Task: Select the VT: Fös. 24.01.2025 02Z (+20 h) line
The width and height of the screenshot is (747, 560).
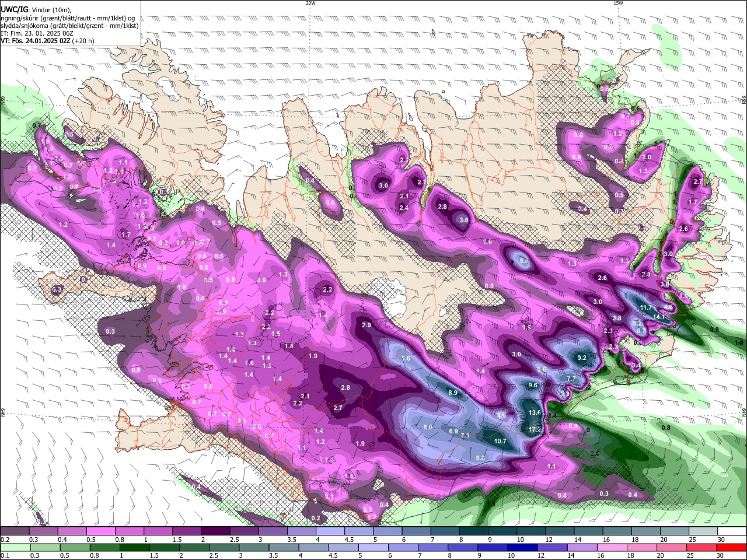Action: pyautogui.click(x=47, y=41)
